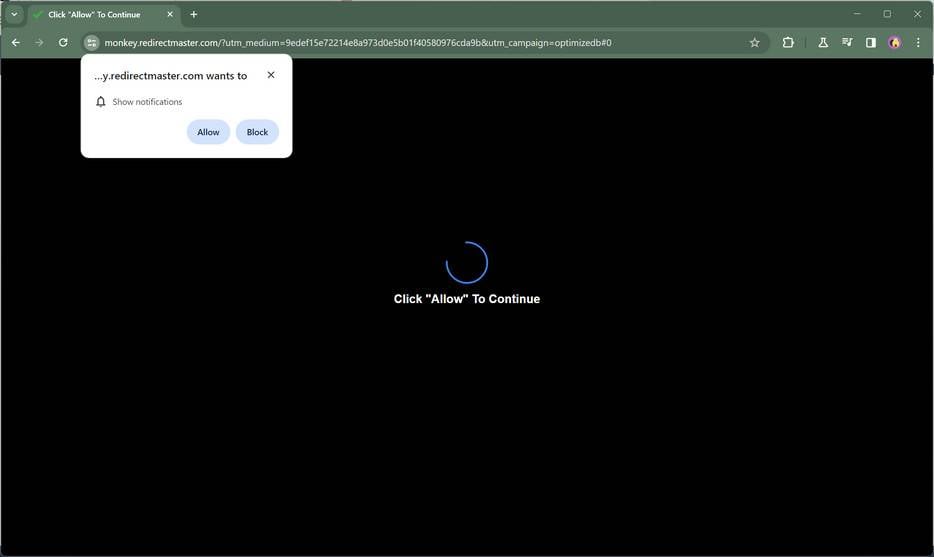Bookmark this page with star icon
934x557 pixels.
point(755,42)
